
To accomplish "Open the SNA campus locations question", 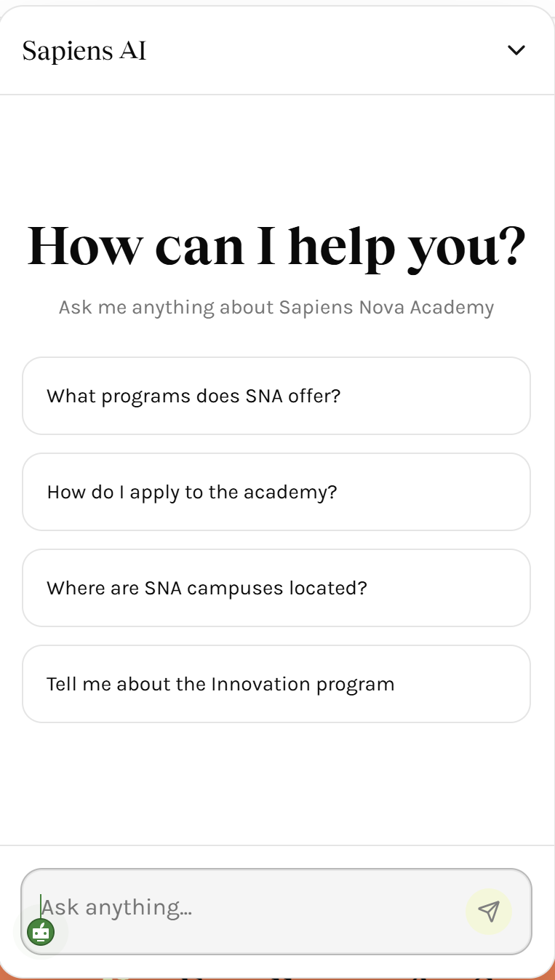I will [x=276, y=588].
